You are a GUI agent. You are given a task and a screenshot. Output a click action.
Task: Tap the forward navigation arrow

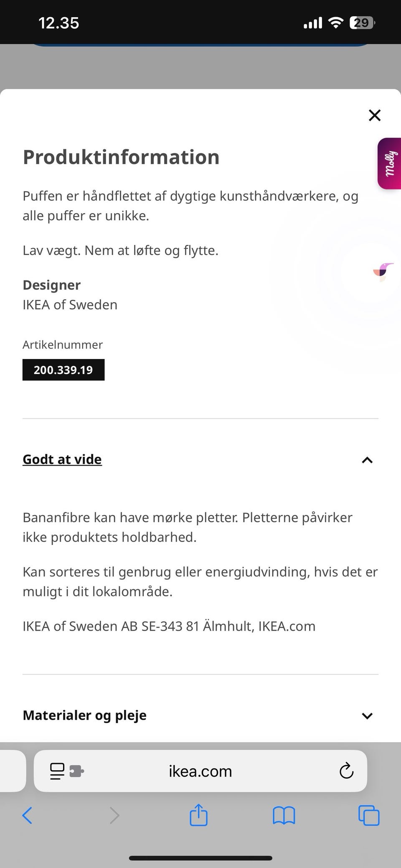point(114,815)
